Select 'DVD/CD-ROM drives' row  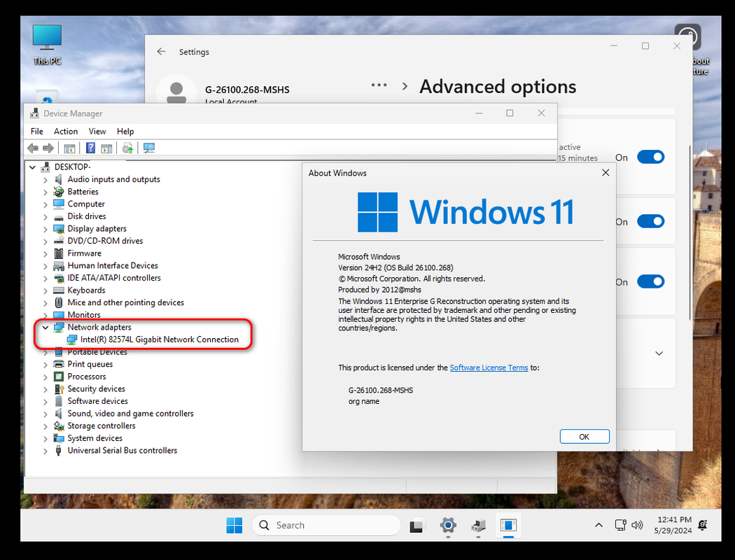pos(105,241)
